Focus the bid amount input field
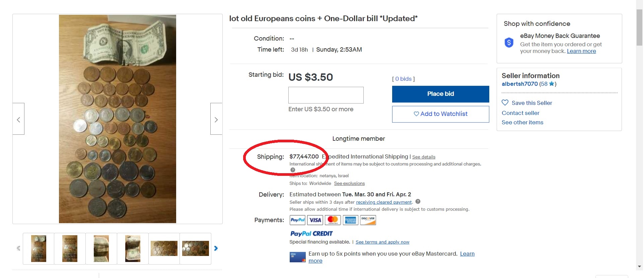 [326, 95]
